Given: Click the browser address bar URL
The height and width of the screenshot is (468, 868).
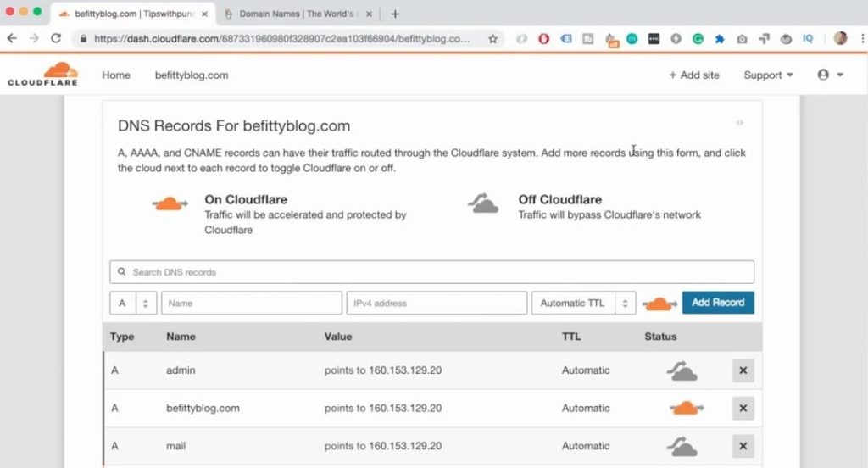Looking at the screenshot, I should point(281,39).
